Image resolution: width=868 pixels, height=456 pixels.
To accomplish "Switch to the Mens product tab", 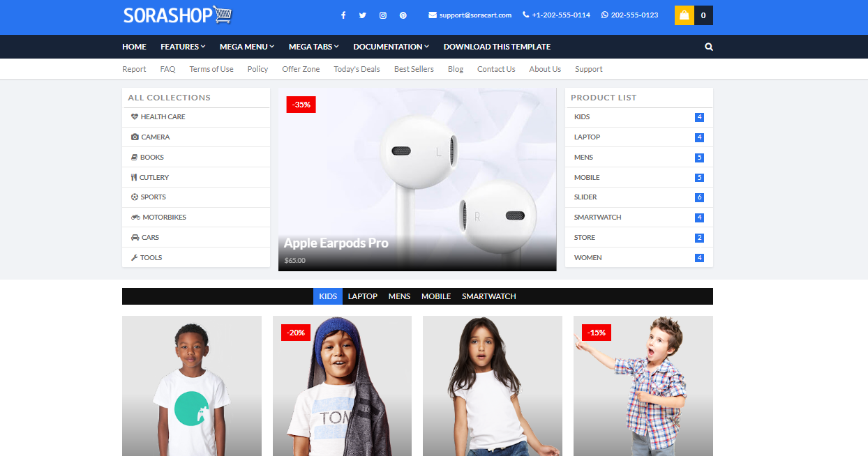I will (x=399, y=296).
